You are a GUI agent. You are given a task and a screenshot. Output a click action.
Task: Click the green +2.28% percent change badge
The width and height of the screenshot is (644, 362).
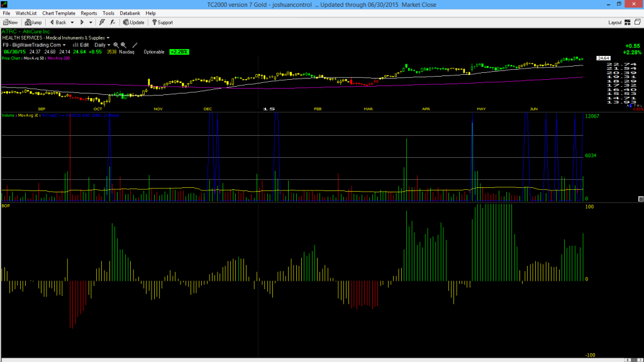coord(179,52)
